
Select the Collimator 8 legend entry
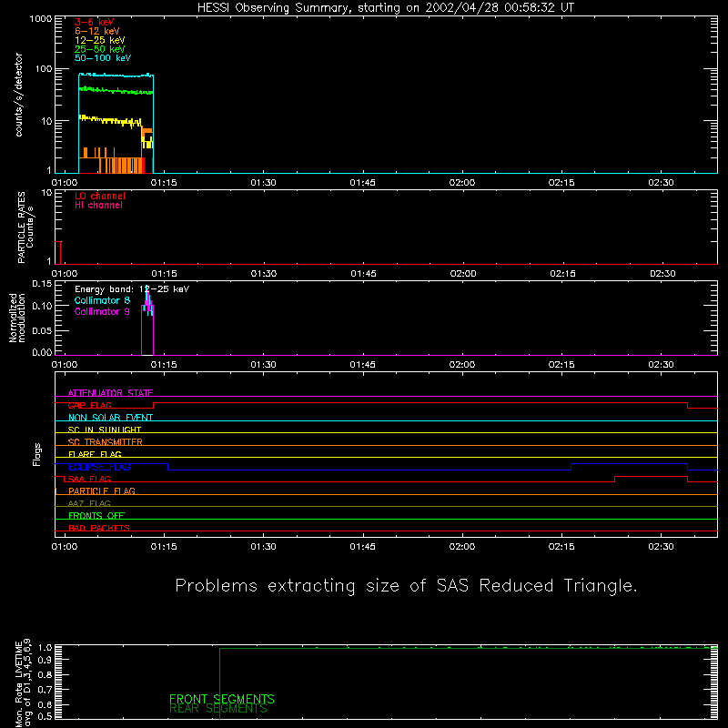click(102, 300)
